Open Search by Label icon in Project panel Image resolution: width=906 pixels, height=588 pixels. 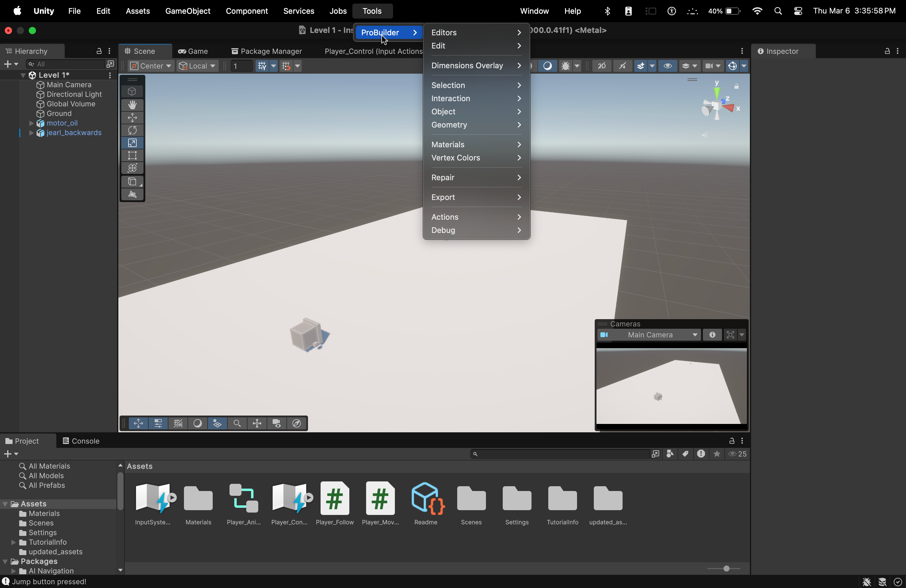[685, 454]
